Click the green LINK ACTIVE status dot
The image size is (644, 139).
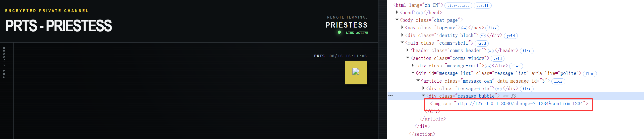(339, 32)
